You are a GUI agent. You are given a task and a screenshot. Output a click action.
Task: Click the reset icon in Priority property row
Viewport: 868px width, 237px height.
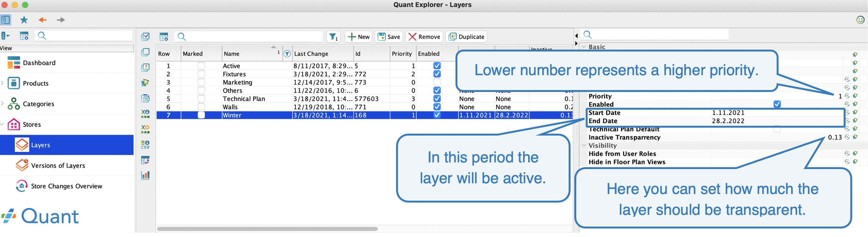tap(847, 96)
